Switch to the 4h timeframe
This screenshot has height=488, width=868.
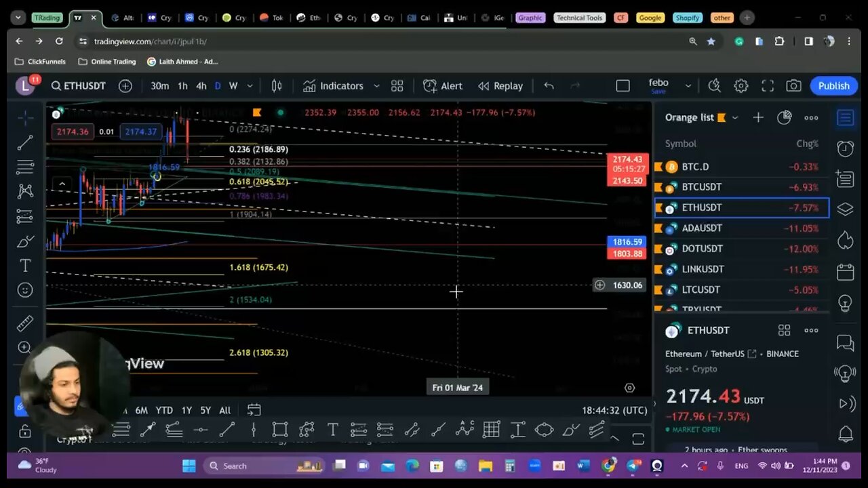[201, 86]
